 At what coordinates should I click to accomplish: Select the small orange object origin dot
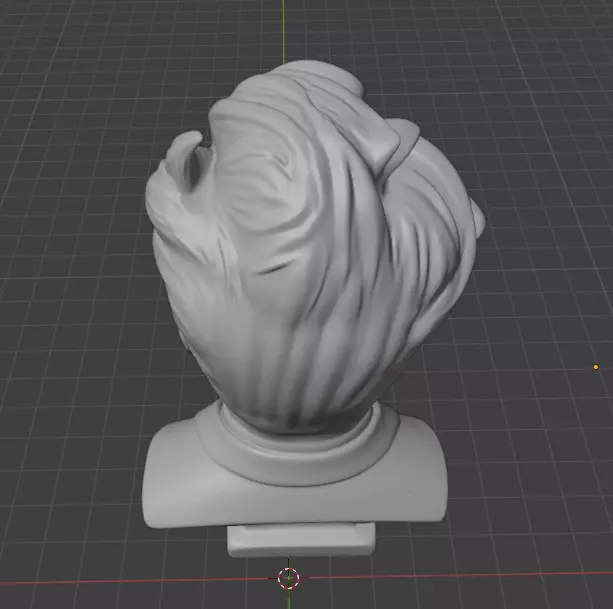coord(596,367)
